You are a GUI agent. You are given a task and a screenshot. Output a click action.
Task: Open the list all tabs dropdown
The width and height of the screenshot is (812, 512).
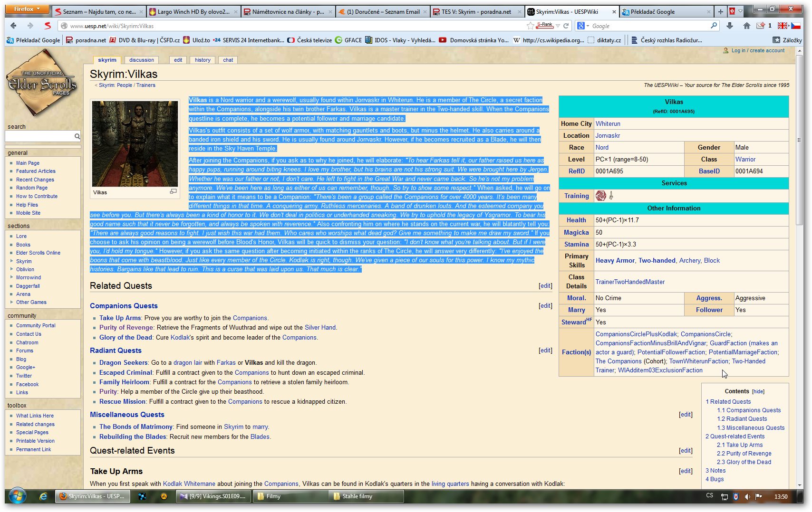coord(740,11)
